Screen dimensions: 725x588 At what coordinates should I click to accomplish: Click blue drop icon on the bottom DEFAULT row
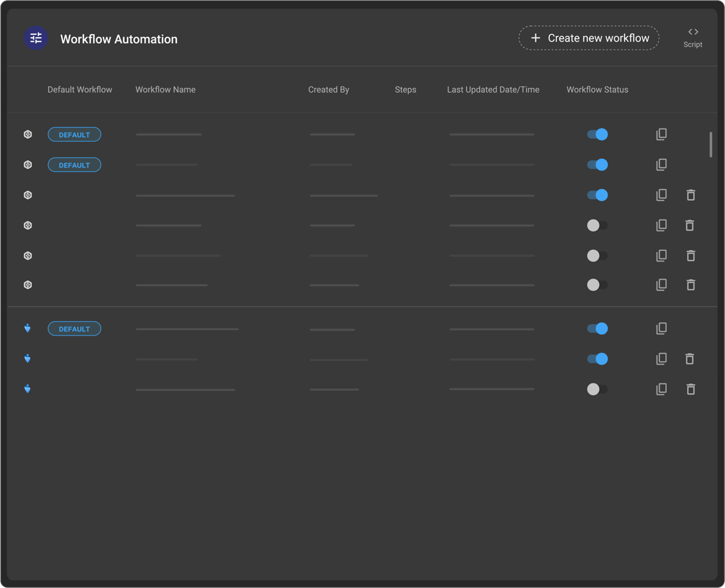tap(27, 329)
